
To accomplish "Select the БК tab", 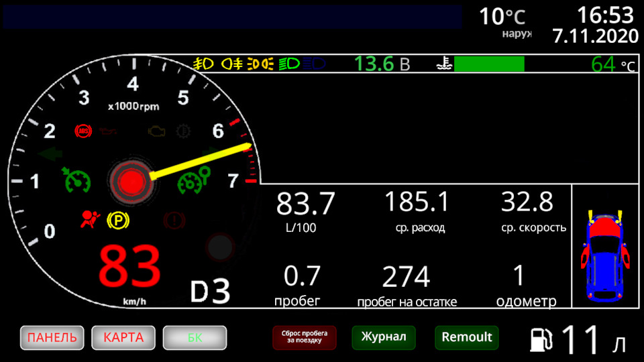I will [195, 338].
